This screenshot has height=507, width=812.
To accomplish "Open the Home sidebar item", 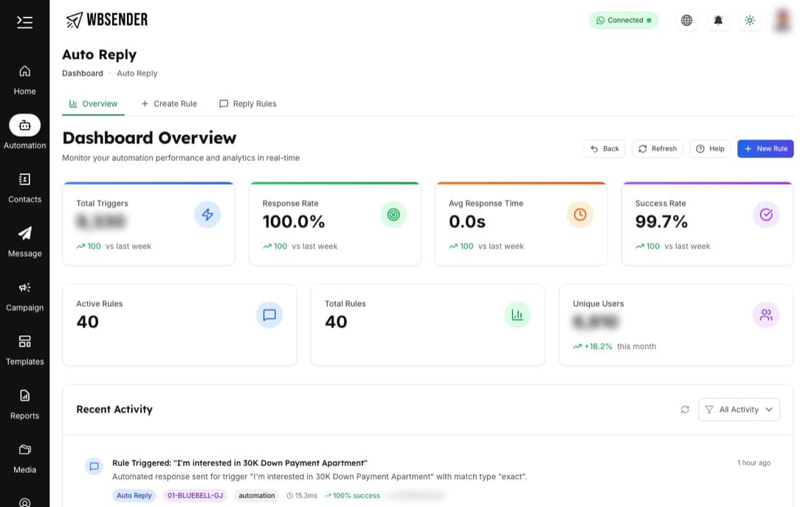I will [24, 80].
